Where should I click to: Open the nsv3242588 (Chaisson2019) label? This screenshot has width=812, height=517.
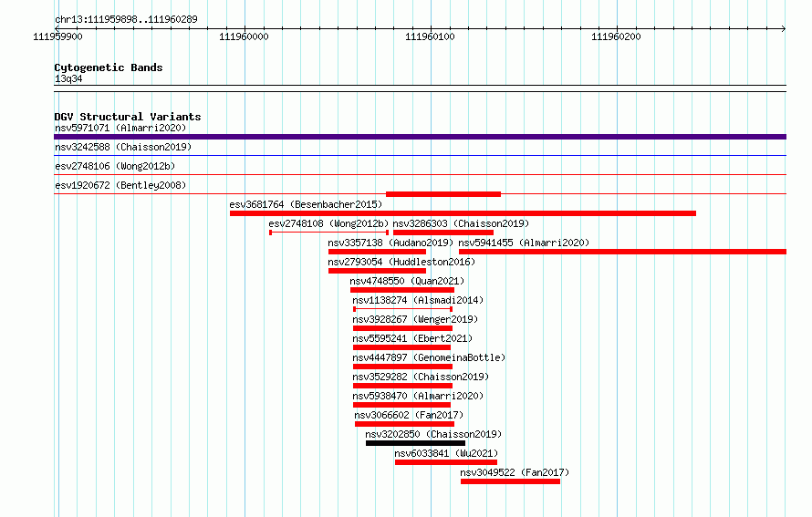tap(123, 147)
